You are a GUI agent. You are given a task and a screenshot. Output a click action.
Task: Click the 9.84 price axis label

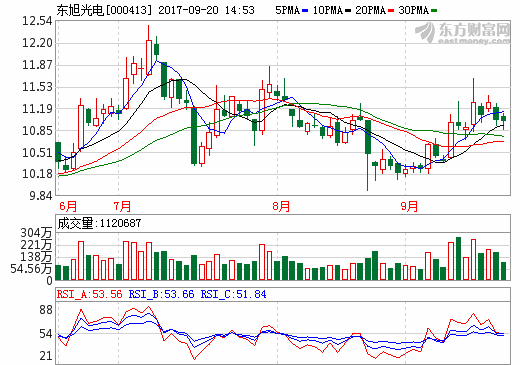pyautogui.click(x=41, y=196)
